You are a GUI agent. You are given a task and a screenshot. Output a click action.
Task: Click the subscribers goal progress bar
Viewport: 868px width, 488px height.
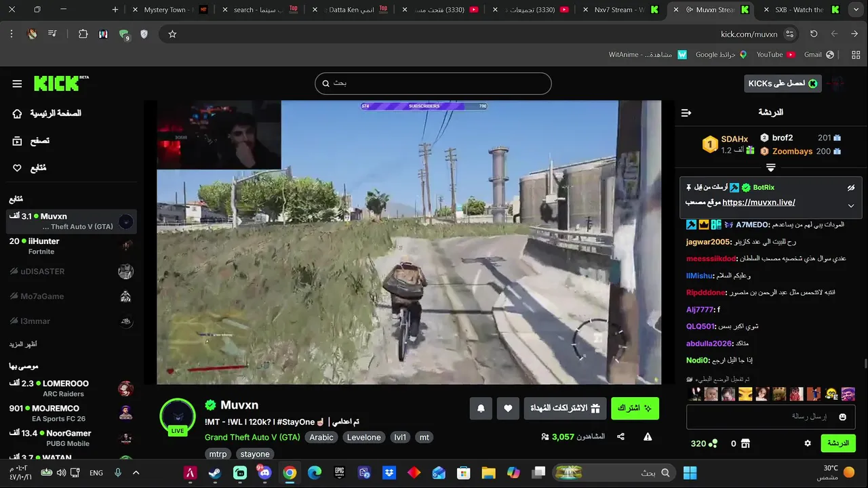(424, 106)
